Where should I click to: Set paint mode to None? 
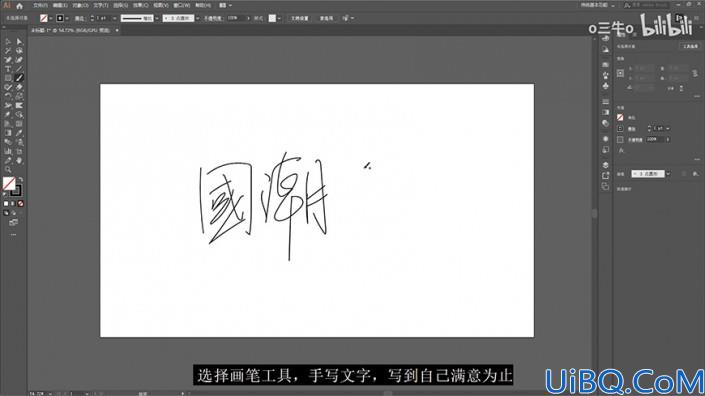(20, 204)
